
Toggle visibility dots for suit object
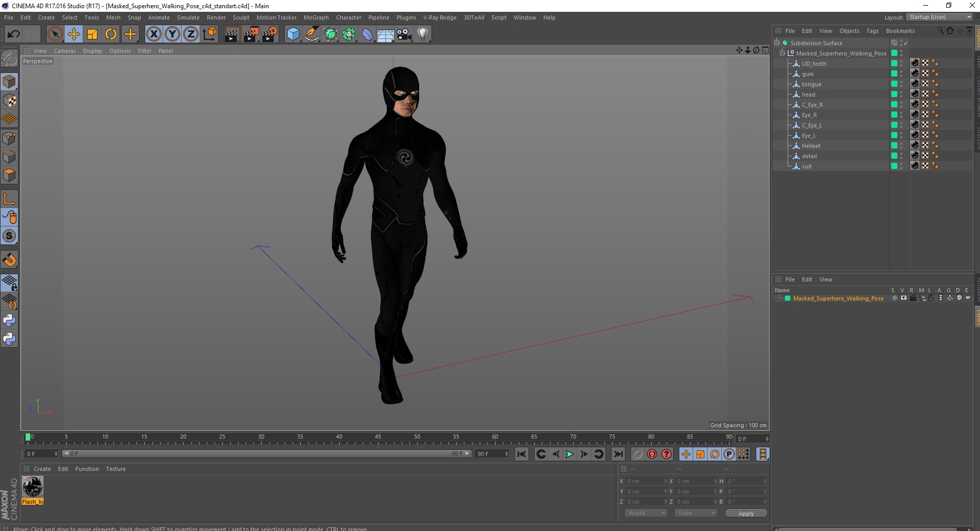point(901,166)
